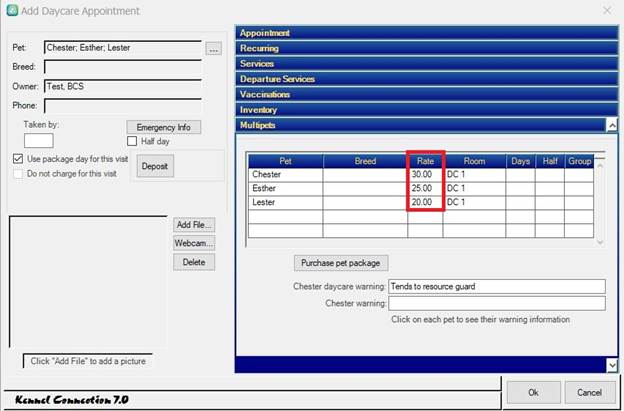The image size is (624, 411).
Task: Select Chester's rate cell showing 30.00
Action: [425, 174]
